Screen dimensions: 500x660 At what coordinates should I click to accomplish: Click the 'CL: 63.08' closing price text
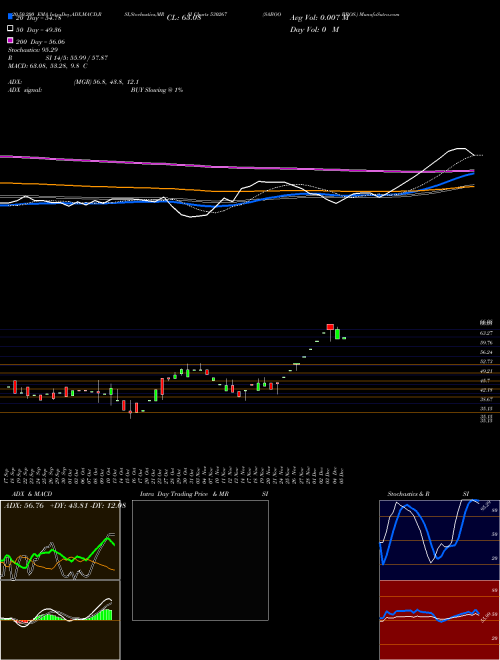pos(184,18)
